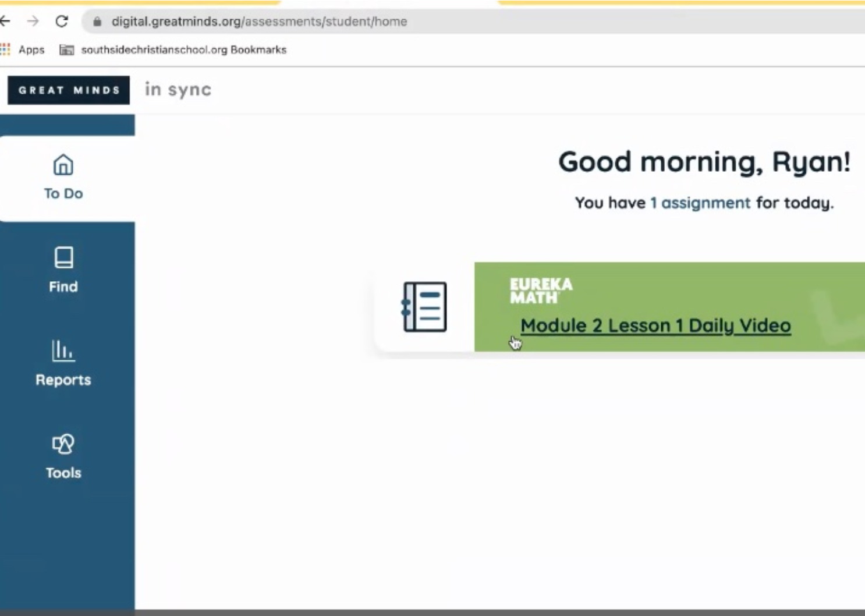Open the Tools sidebar tab
The width and height of the screenshot is (865, 616).
pos(63,457)
